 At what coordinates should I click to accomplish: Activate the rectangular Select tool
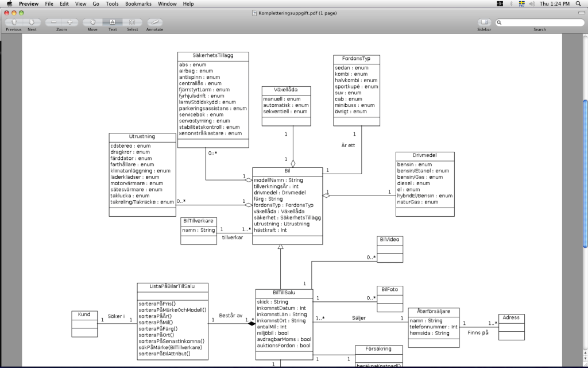coord(133,22)
